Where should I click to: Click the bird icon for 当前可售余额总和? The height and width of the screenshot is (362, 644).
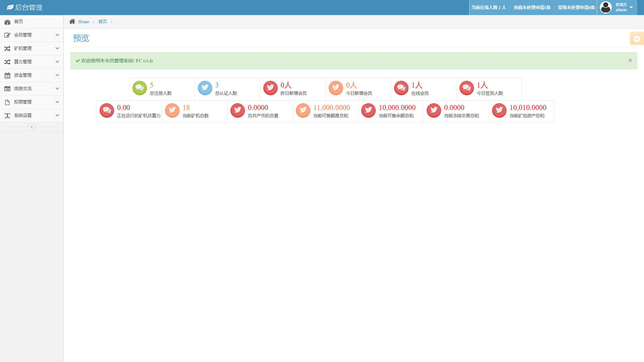point(368,110)
